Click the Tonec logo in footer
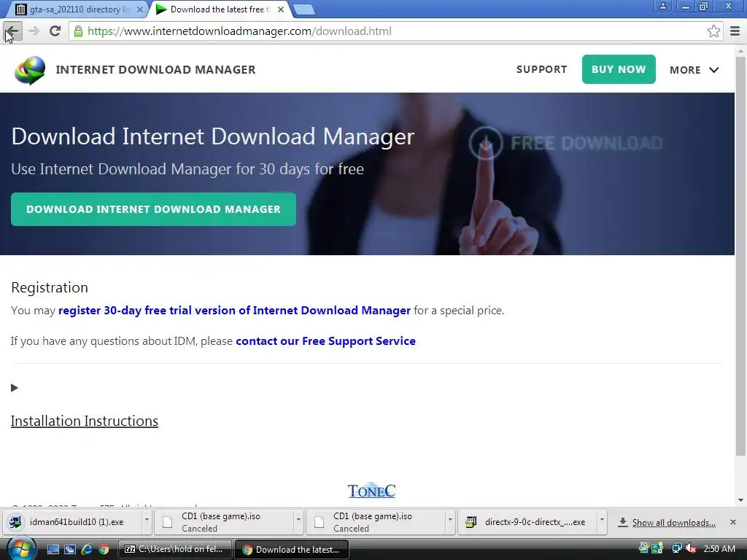This screenshot has width=747, height=560. click(371, 491)
